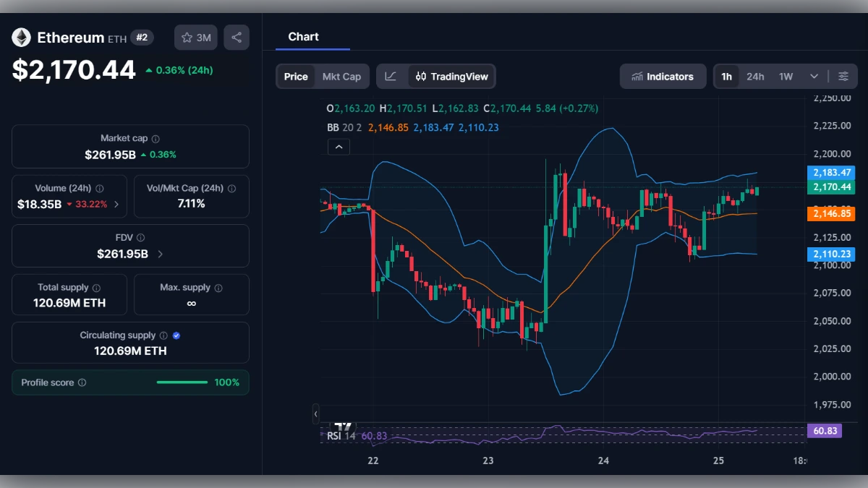Select the line chart icon
The width and height of the screenshot is (868, 488).
pyautogui.click(x=391, y=76)
